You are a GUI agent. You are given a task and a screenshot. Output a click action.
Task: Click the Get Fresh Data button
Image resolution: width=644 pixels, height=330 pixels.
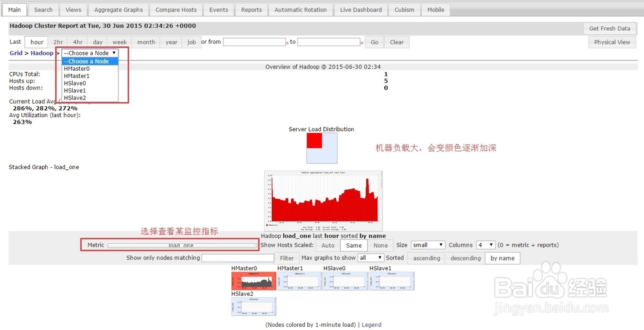609,28
